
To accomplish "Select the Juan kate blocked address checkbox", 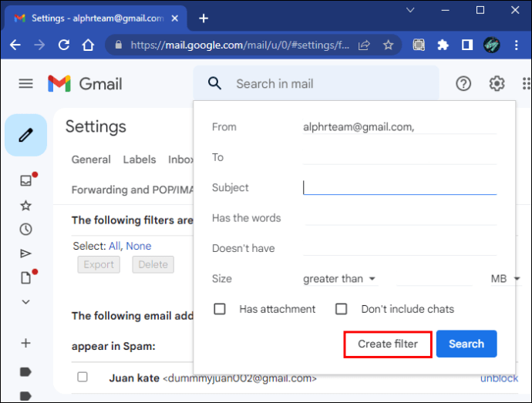I will click(82, 377).
